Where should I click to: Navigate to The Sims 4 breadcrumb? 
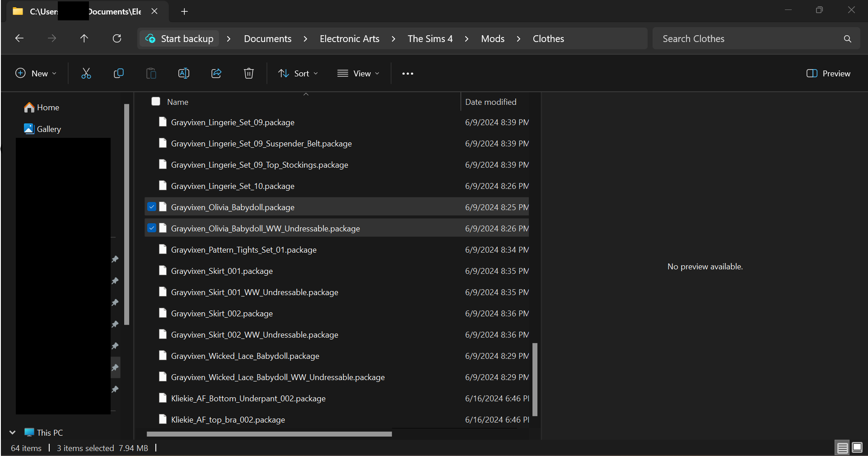pos(430,39)
